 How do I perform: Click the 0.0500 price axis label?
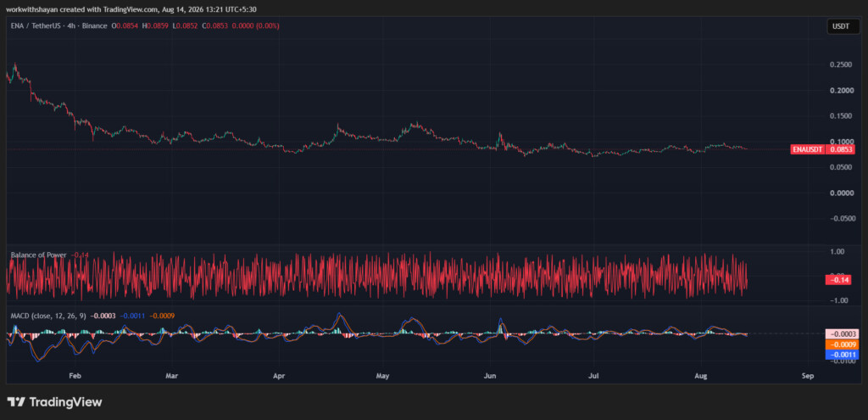coord(842,167)
